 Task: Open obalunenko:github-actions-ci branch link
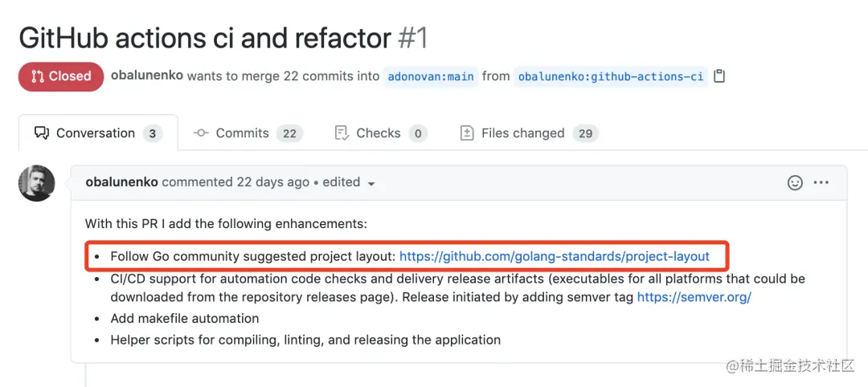click(611, 76)
